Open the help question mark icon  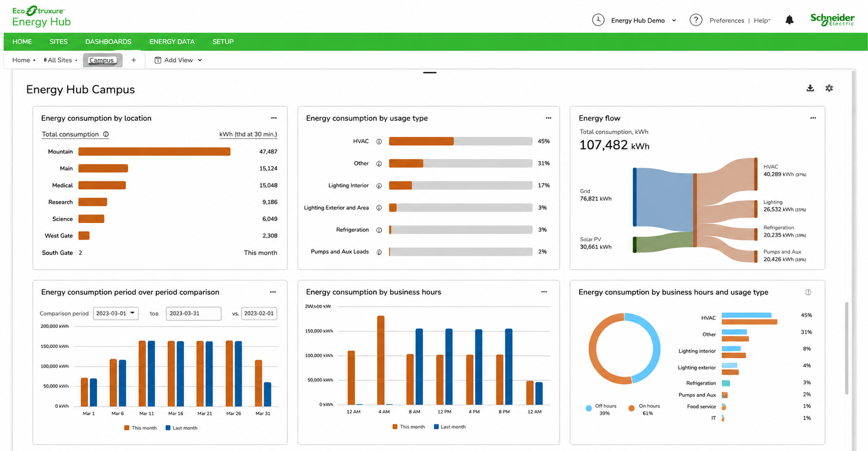click(696, 20)
